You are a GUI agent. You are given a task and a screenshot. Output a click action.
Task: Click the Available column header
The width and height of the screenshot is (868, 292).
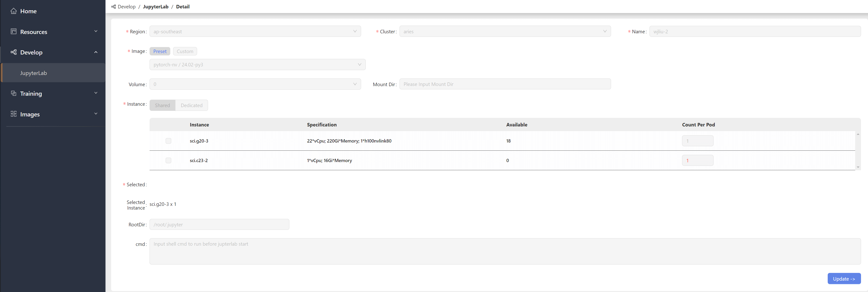coord(516,125)
